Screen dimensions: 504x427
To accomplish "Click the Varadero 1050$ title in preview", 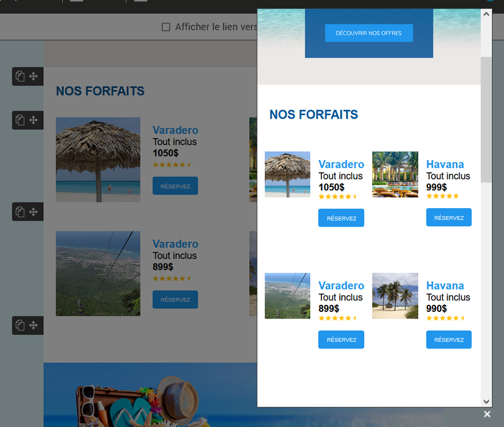I will tap(341, 164).
